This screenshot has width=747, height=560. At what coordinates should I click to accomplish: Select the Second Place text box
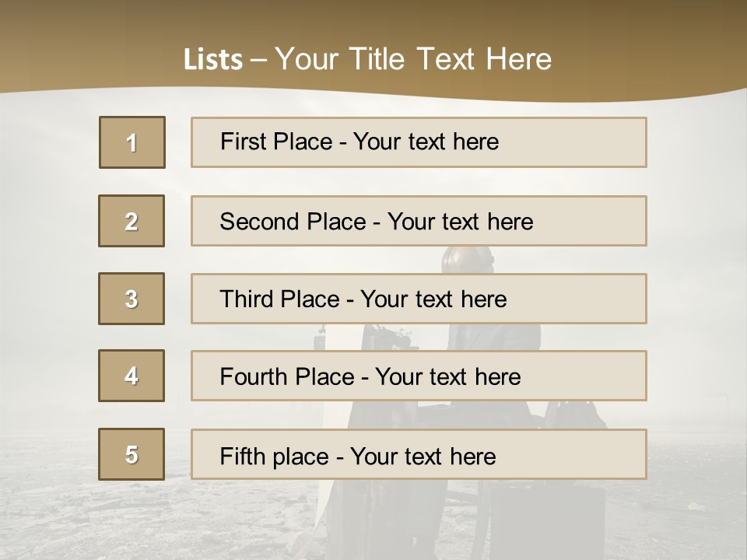(419, 221)
